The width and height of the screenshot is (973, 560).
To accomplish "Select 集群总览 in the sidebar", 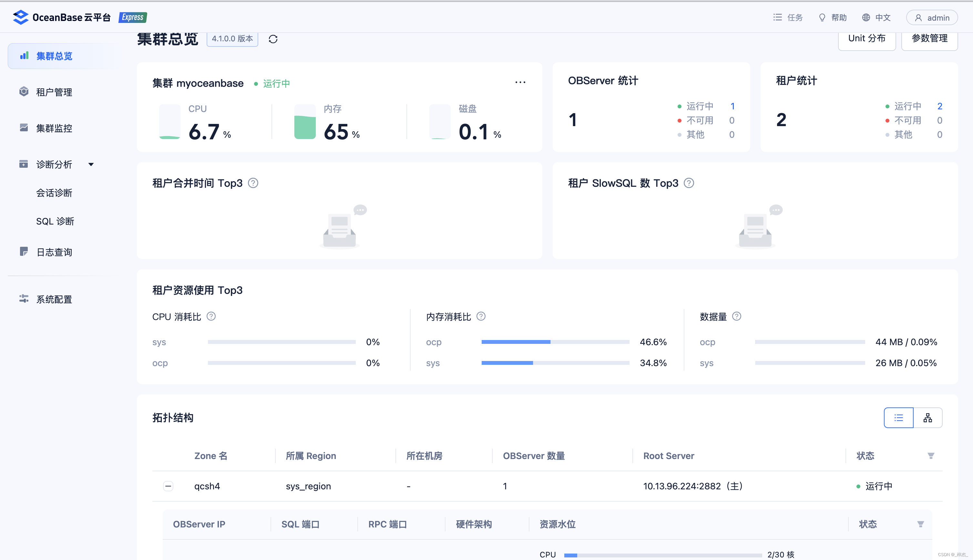I will [x=62, y=56].
